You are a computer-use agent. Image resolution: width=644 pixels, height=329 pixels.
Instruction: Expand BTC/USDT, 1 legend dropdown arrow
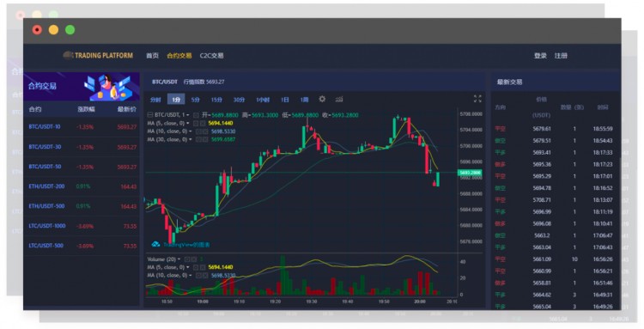click(x=188, y=115)
